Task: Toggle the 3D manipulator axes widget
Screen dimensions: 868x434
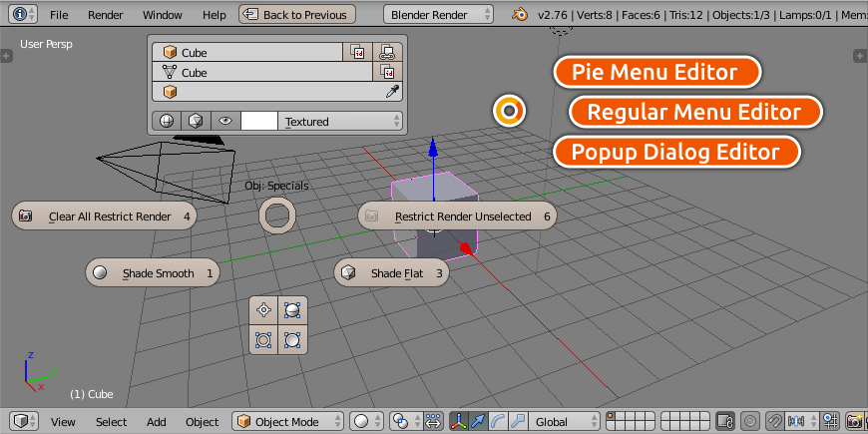Action: [x=460, y=422]
